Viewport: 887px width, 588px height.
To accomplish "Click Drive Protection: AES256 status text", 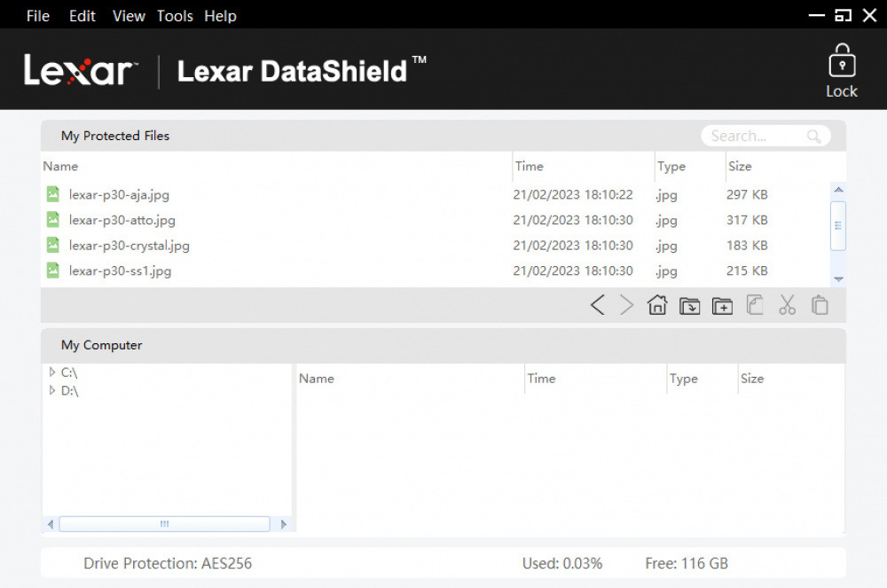I will pyautogui.click(x=168, y=563).
